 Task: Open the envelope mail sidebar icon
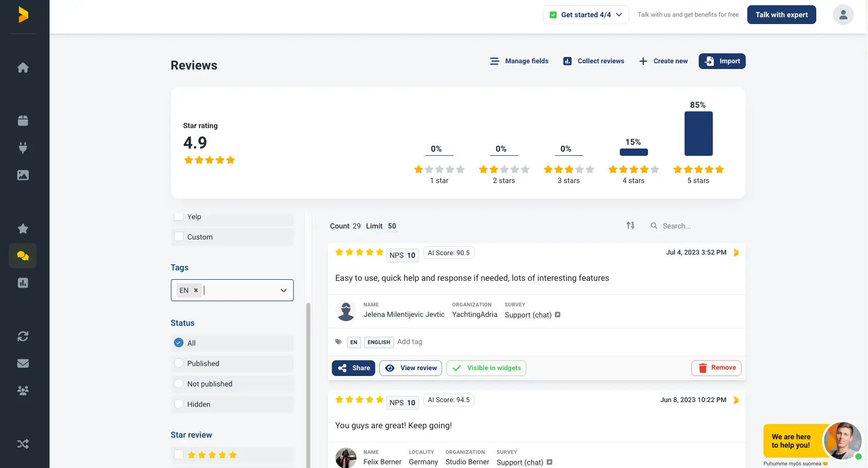click(x=23, y=363)
